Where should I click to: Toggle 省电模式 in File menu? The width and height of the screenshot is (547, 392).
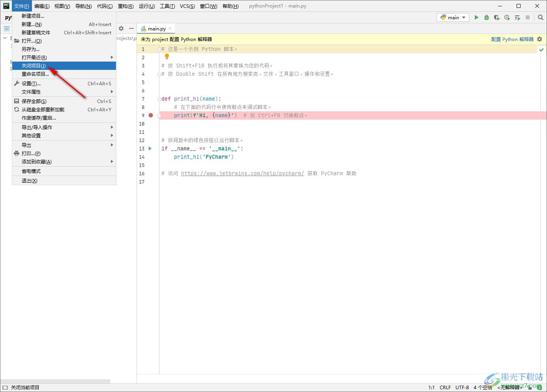pos(64,171)
